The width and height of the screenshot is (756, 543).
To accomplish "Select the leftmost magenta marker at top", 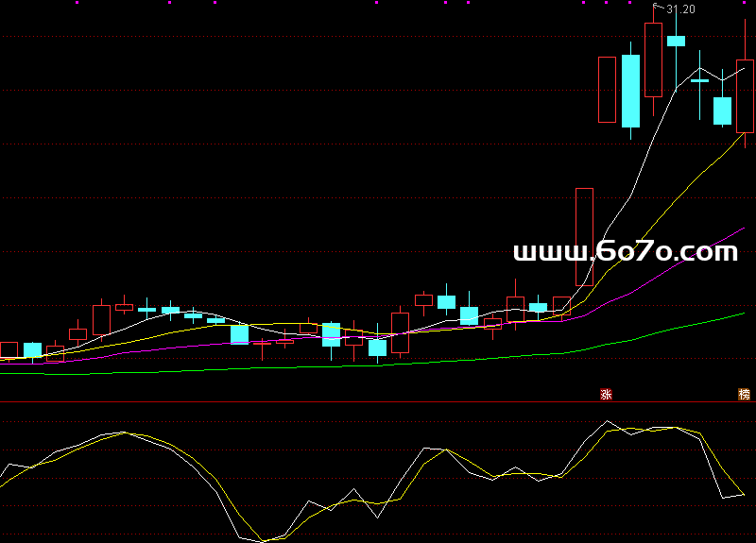I will (77, 3).
